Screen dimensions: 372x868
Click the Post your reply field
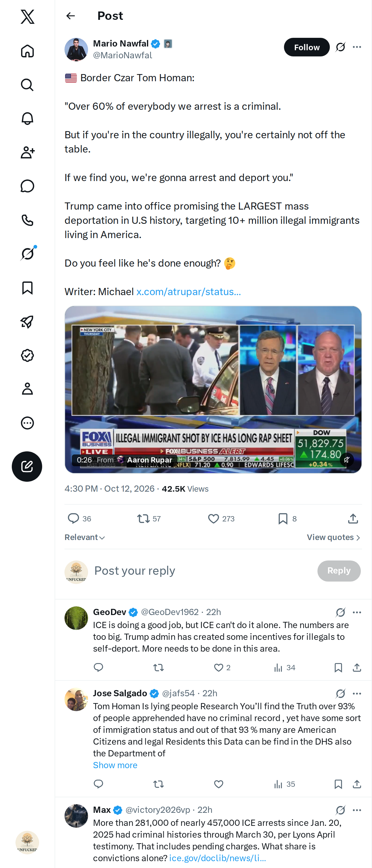(202, 570)
